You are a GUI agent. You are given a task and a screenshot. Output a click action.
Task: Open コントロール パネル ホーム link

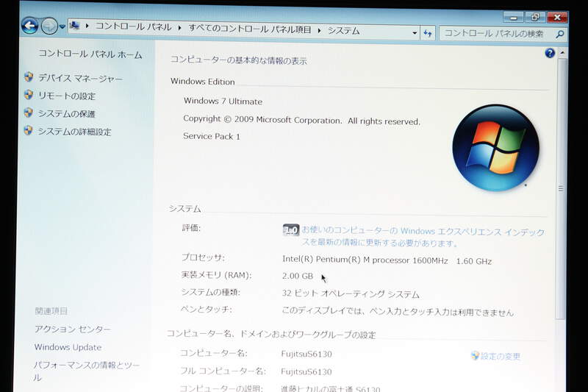pos(90,54)
